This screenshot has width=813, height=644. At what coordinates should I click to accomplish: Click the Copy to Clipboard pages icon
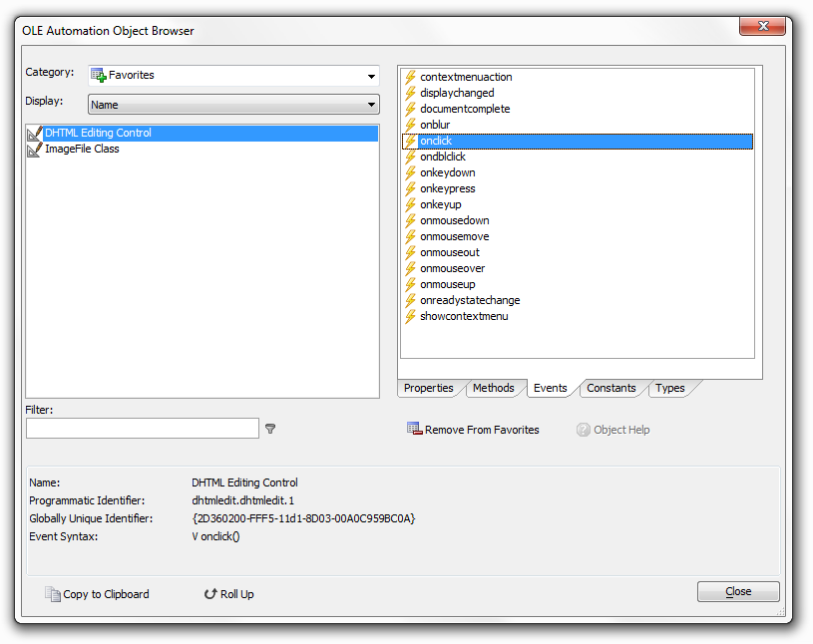[x=52, y=594]
